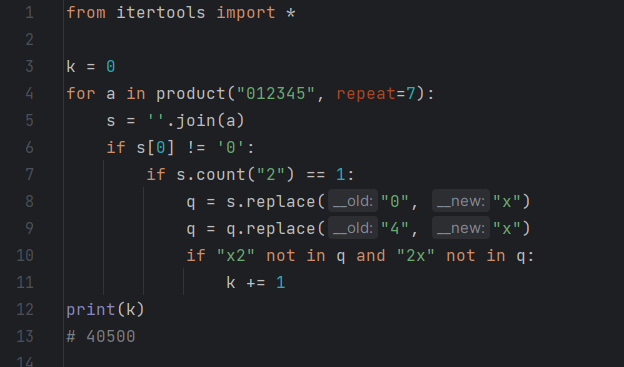
Task: Click line number 7 in the gutter
Action: coord(29,174)
